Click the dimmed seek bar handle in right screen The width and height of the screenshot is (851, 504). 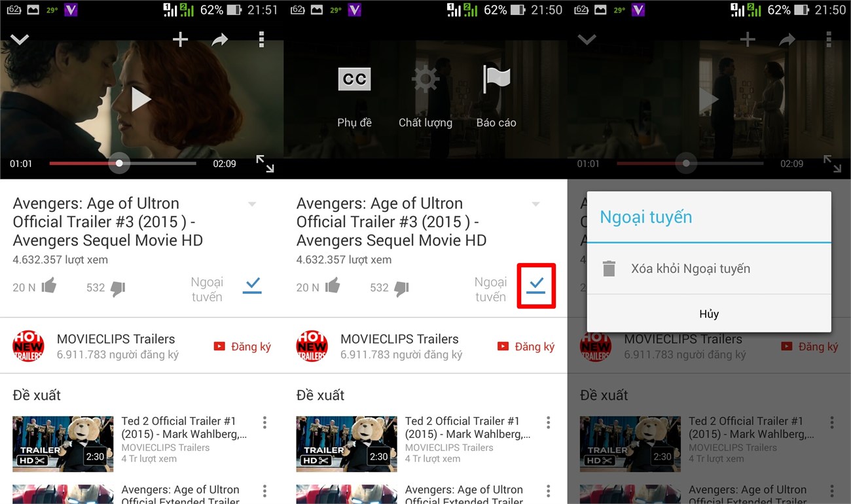coord(686,163)
